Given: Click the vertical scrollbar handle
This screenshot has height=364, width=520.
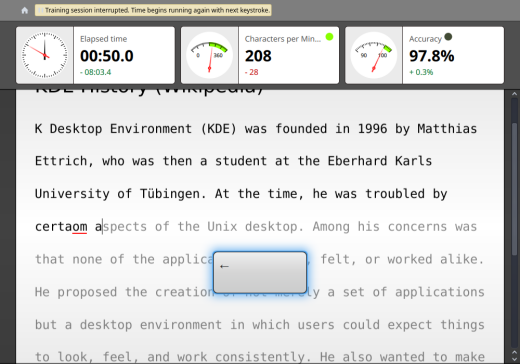Looking at the screenshot, I should click(514, 189).
